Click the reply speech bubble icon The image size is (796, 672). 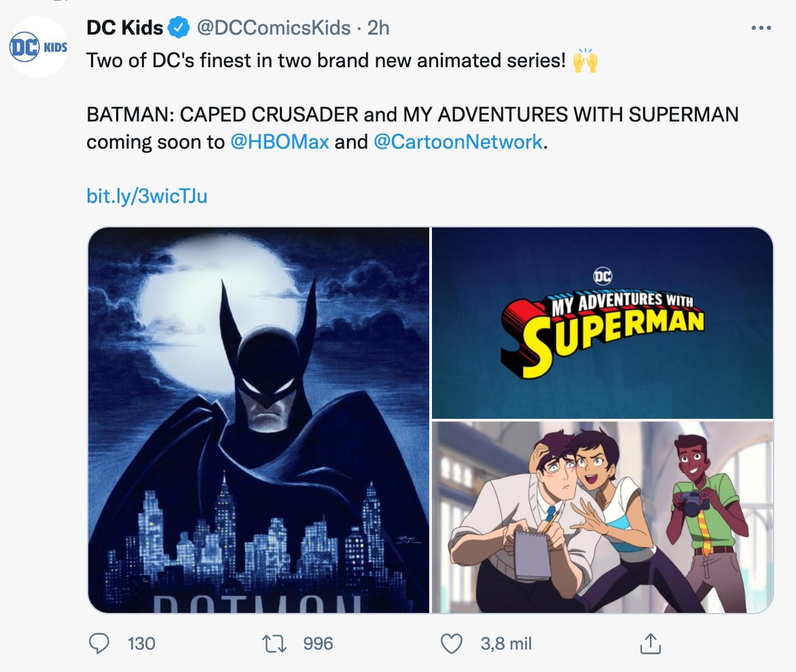(100, 643)
